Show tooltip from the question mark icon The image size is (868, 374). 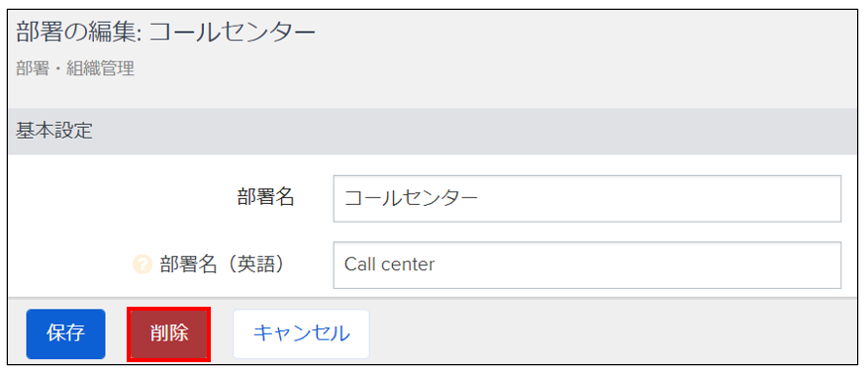click(143, 264)
